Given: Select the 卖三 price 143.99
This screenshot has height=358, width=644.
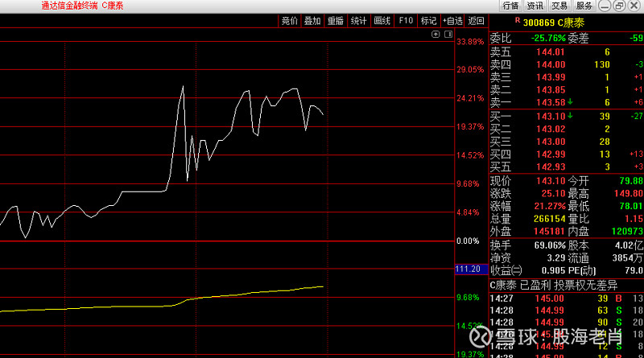Looking at the screenshot, I should pyautogui.click(x=551, y=77).
